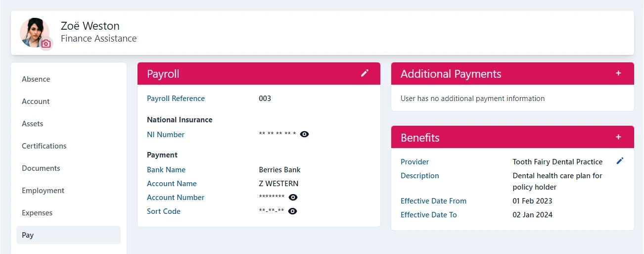Go to the Account section
This screenshot has width=644, height=254.
coord(36,102)
